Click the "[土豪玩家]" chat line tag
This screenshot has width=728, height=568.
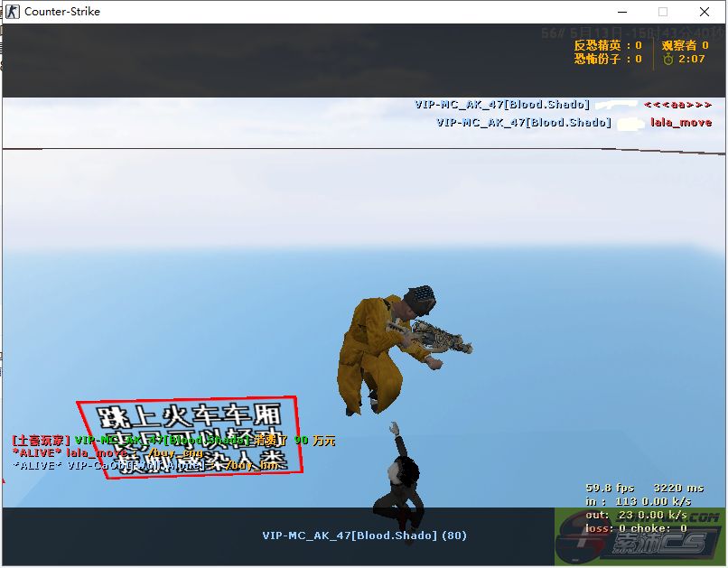(42, 440)
